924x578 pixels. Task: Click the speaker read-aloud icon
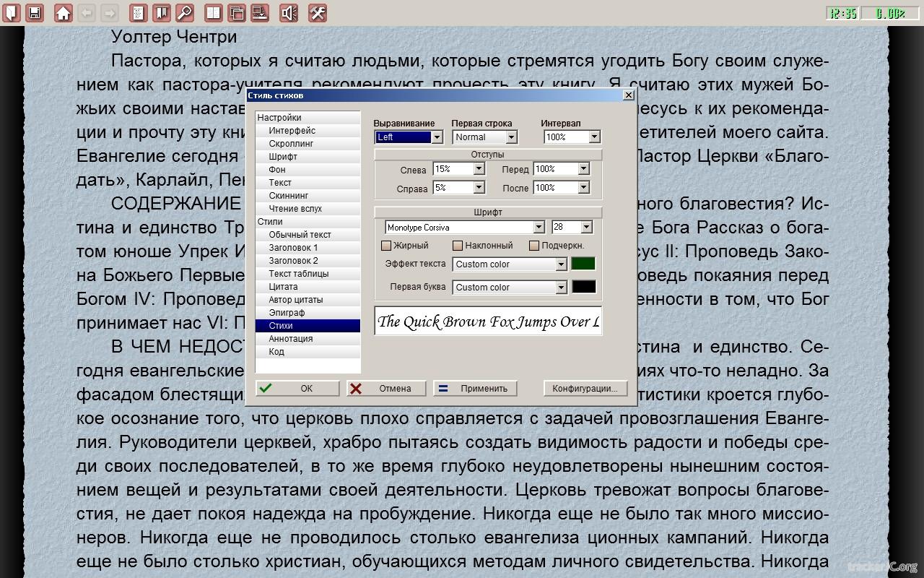(289, 12)
